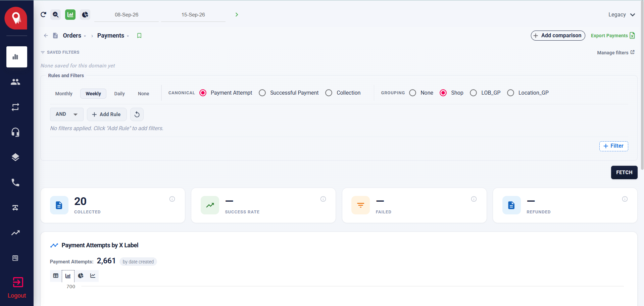This screenshot has height=306, width=644.
Task: Set grouping to None radio
Action: pos(413,93)
